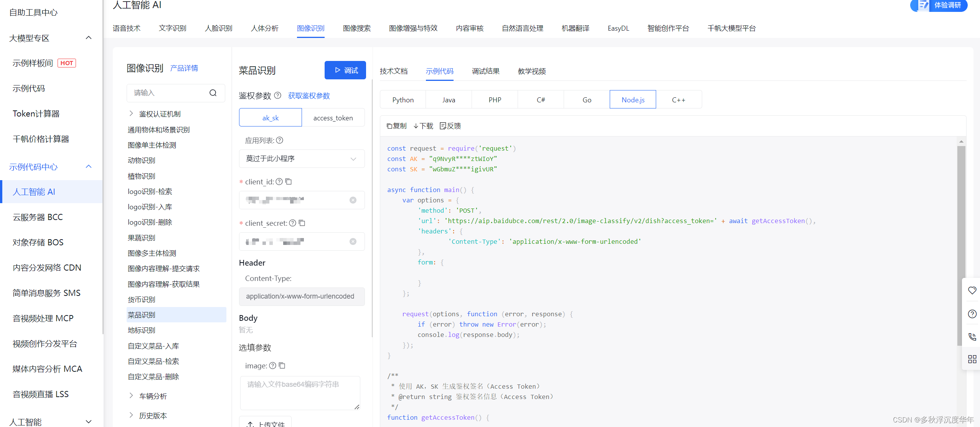The height and width of the screenshot is (427, 980).
Task: Expand the 鉴权认证机制 tree node
Action: pyautogui.click(x=131, y=114)
